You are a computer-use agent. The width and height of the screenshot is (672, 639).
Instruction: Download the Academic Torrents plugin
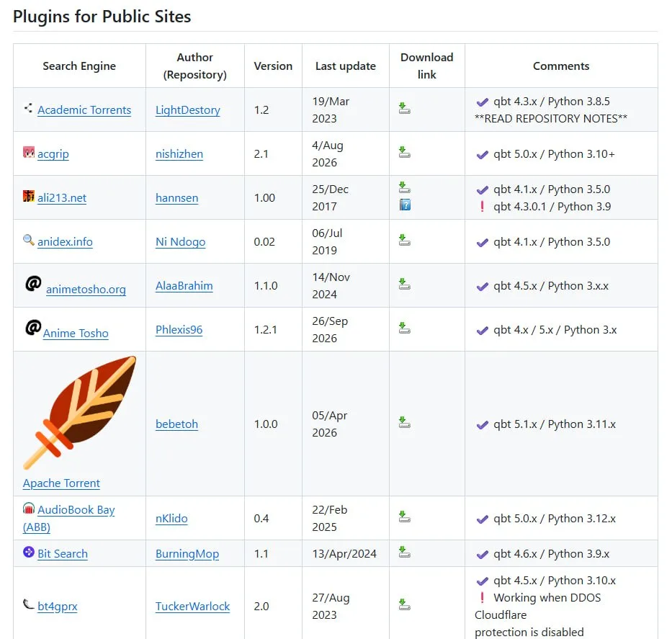click(x=404, y=108)
